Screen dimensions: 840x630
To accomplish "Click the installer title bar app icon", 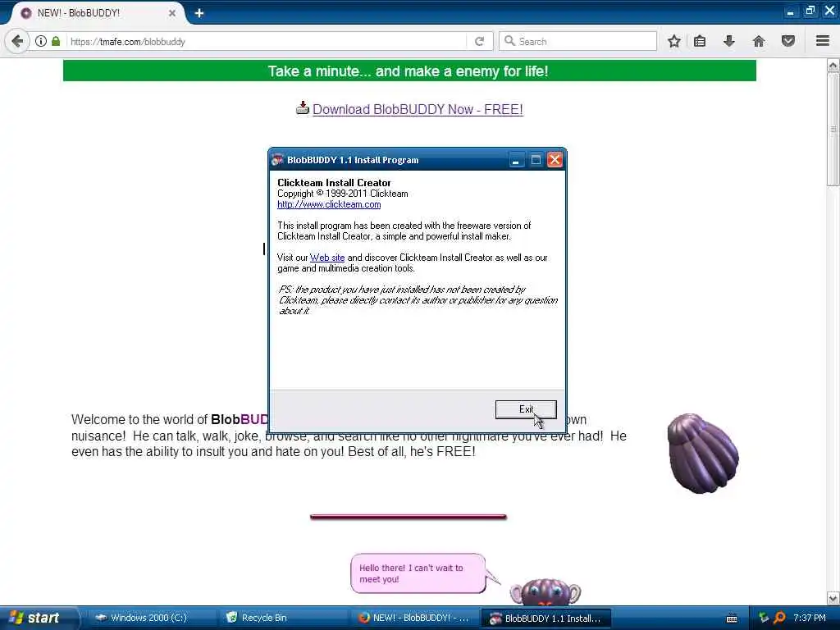I will coord(277,160).
